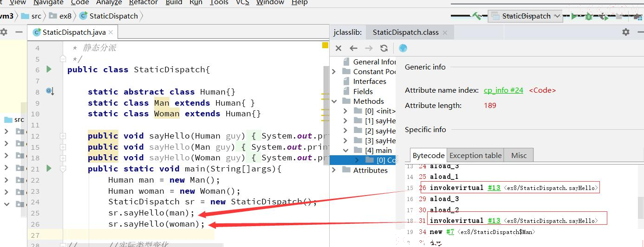
Task: Click the ex8 breadcrumb folder
Action: [x=61, y=16]
